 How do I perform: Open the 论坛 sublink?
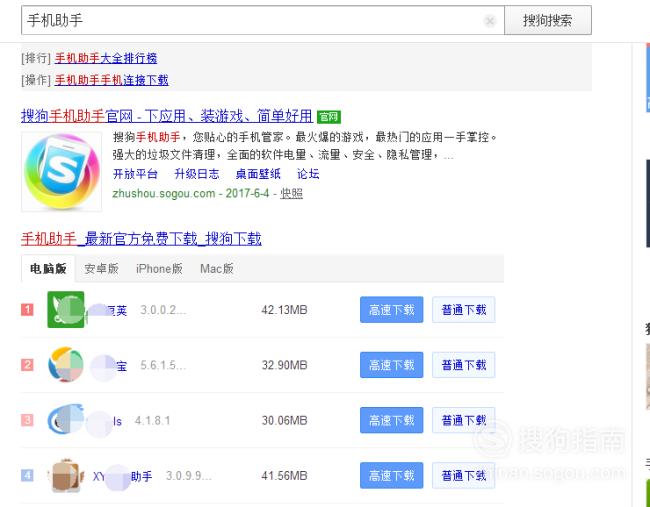pyautogui.click(x=308, y=174)
